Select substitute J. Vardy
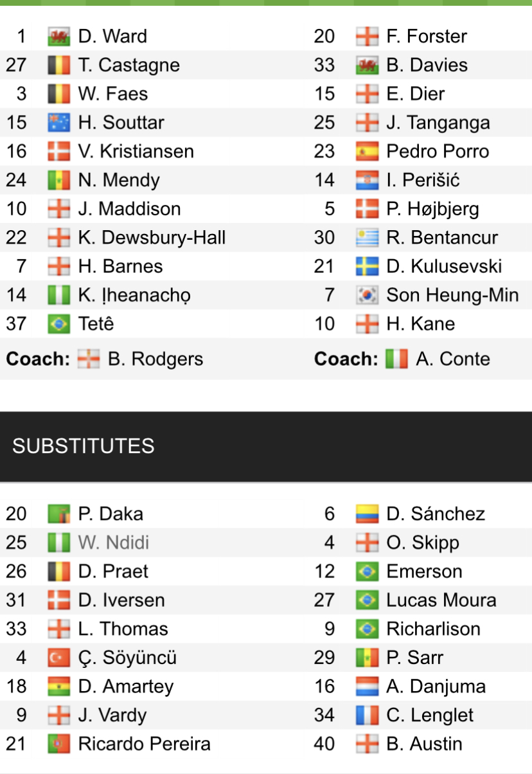Viewport: 532px width, 774px height. tap(112, 715)
